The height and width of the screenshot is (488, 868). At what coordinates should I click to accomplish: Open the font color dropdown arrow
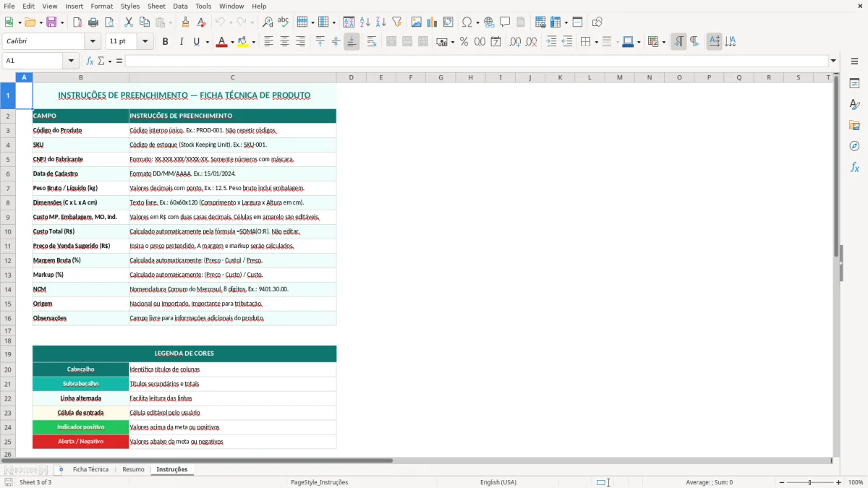pos(231,42)
